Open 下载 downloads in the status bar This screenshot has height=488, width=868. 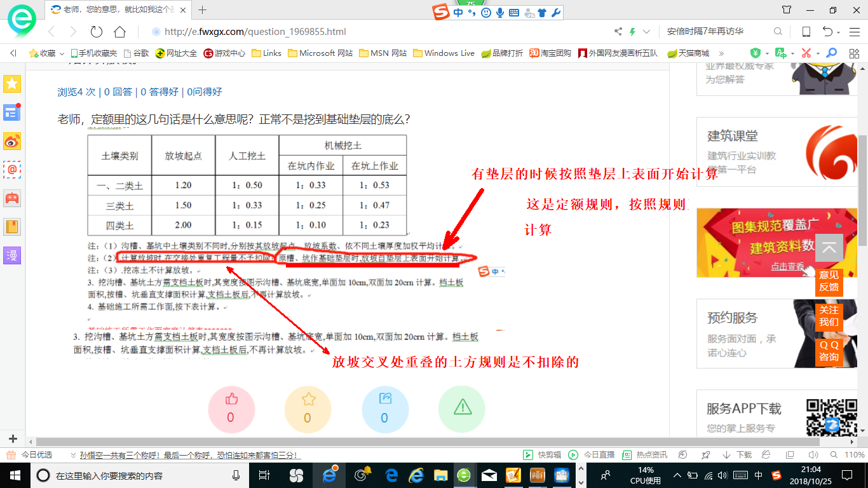pos(737,455)
